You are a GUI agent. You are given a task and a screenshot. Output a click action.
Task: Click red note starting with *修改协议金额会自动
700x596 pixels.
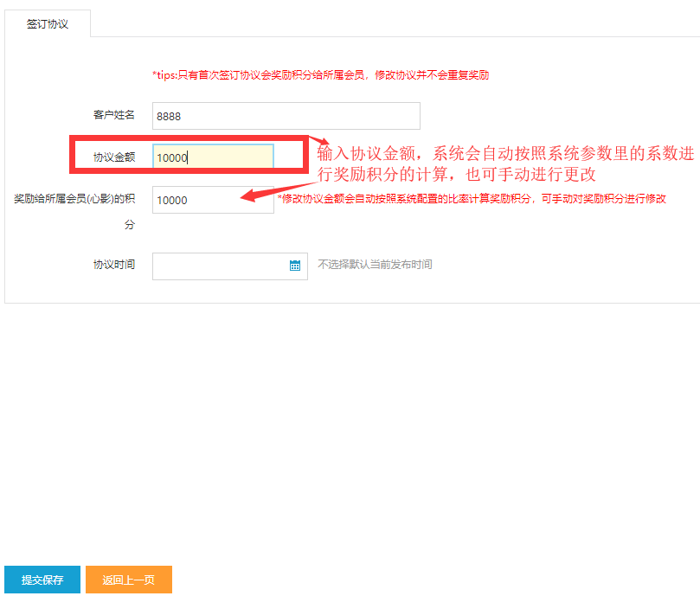click(472, 199)
